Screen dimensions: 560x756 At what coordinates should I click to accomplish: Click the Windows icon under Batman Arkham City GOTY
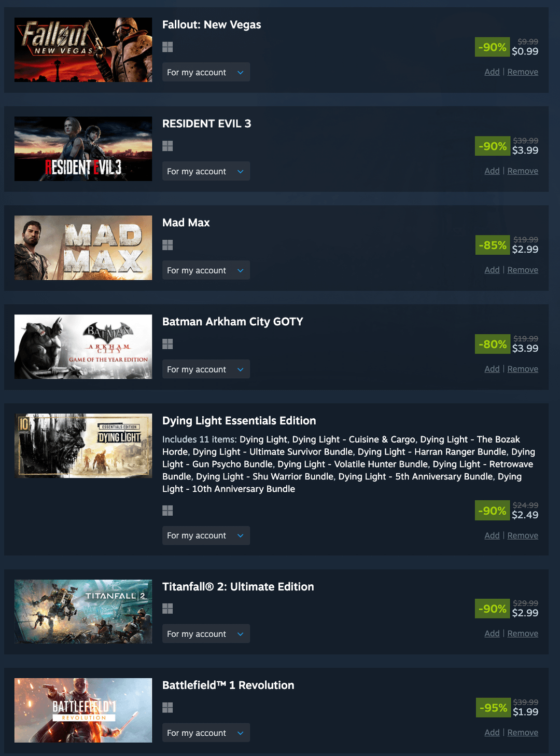(167, 344)
